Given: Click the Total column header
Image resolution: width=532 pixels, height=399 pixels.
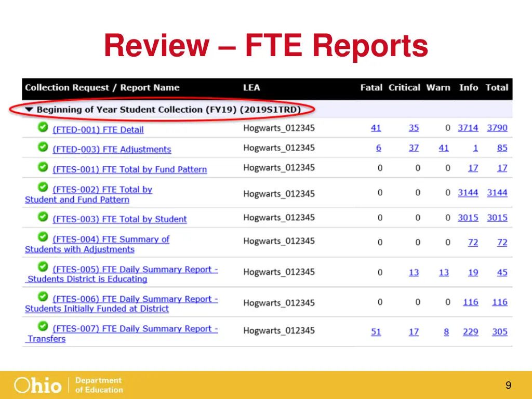Looking at the screenshot, I should (497, 87).
